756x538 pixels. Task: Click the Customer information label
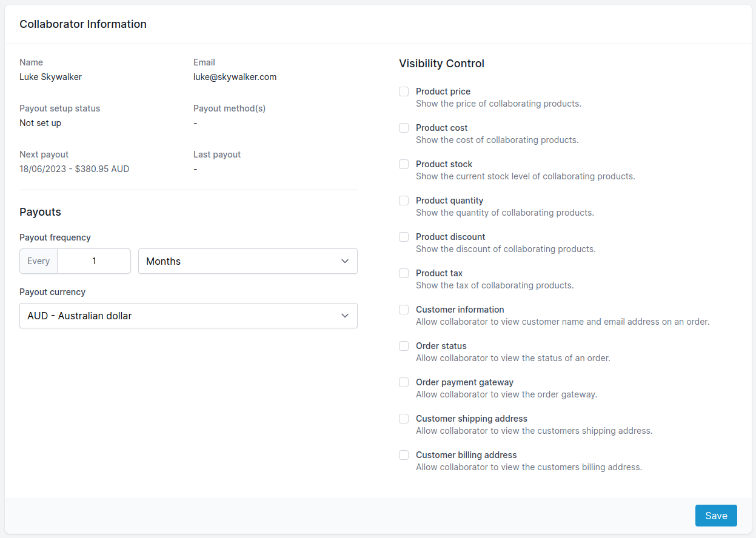(460, 310)
